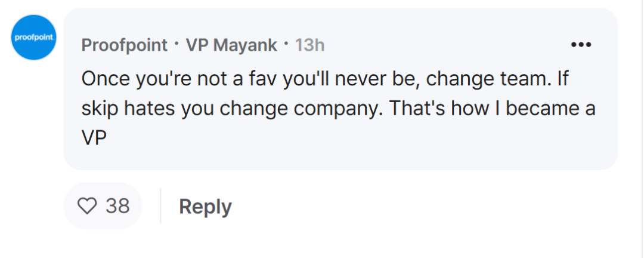Viewport: 644px width, 258px height.
Task: Select the comment text starting "Once you're"
Action: click(x=339, y=108)
